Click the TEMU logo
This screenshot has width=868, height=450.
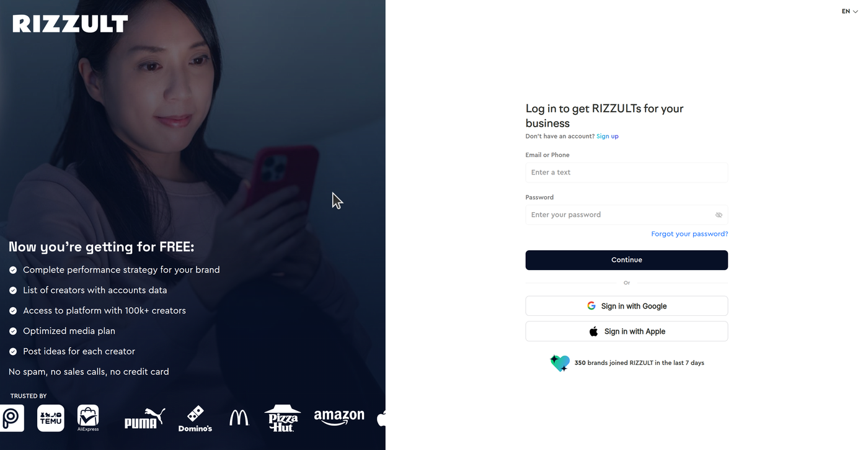coord(51,418)
